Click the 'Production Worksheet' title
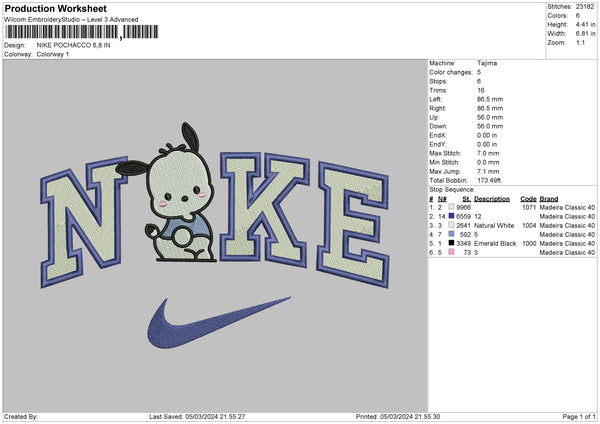 point(55,8)
